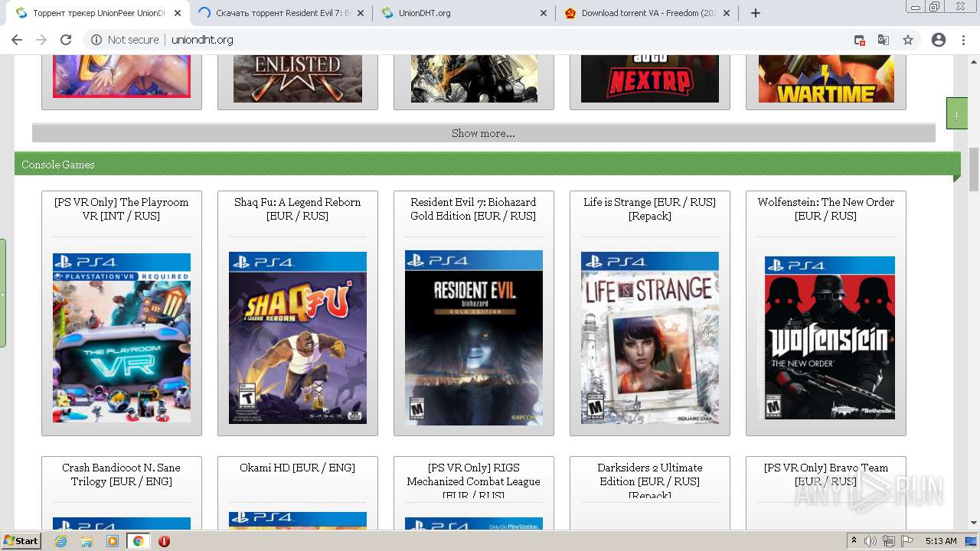Click The Playroom VR cover image

122,337
